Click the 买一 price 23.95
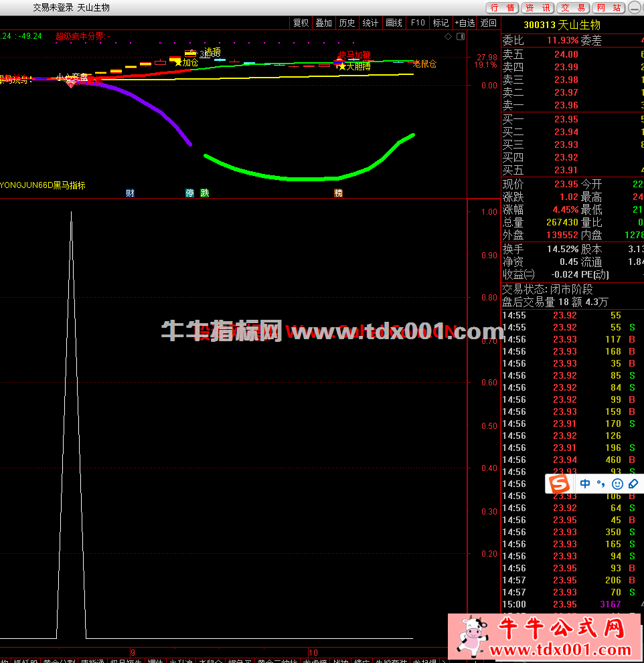The width and height of the screenshot is (644, 663). 566,119
